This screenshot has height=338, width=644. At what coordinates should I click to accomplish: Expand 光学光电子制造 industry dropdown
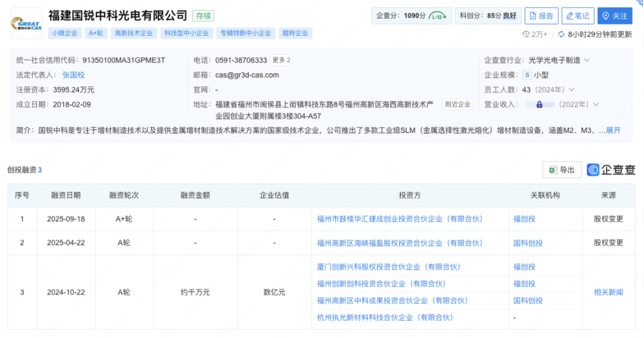click(x=587, y=60)
